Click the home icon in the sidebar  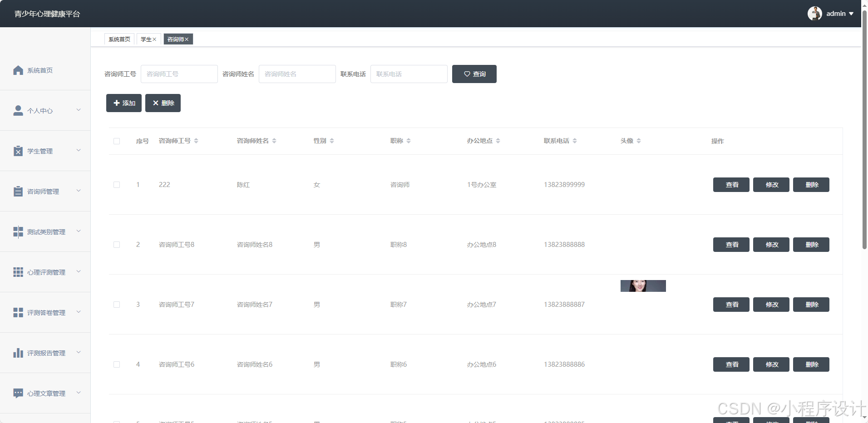click(x=18, y=70)
